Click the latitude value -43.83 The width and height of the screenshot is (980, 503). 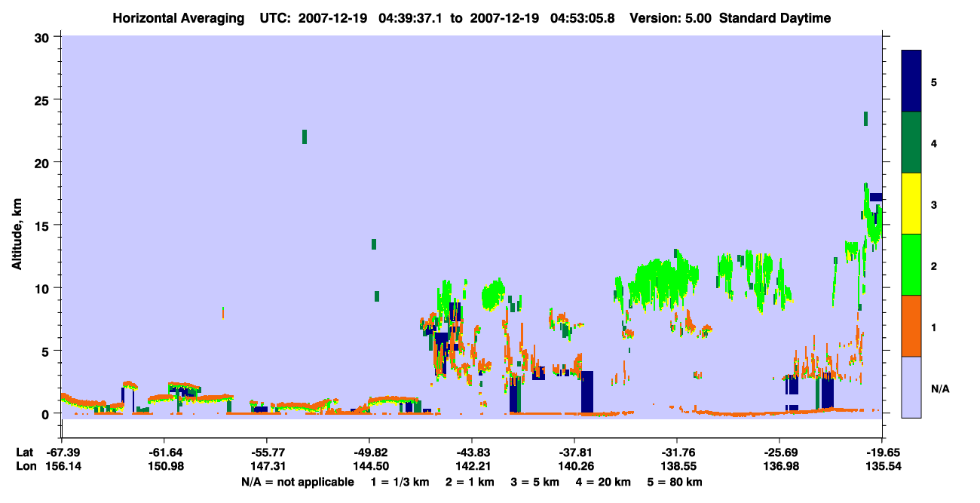pos(472,452)
